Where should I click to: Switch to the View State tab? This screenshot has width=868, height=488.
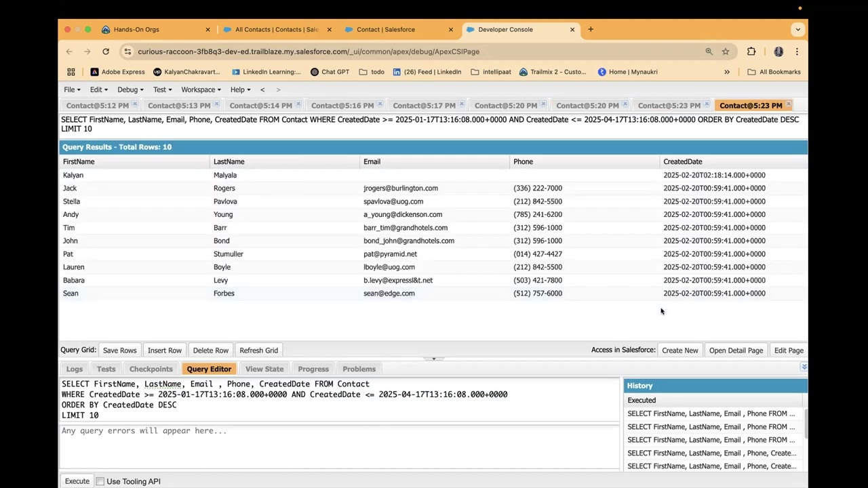pos(264,369)
